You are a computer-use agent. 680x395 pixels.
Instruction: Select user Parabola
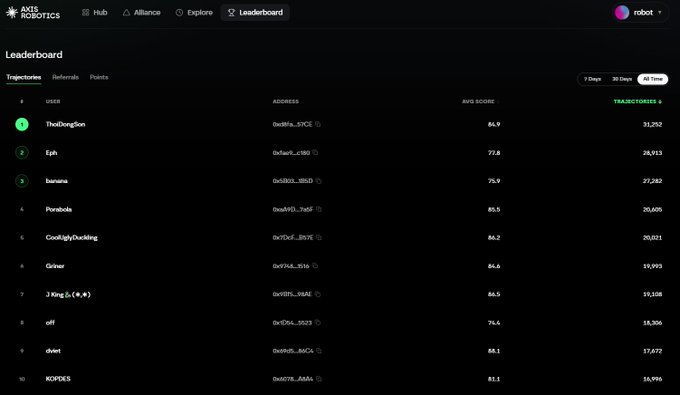59,209
